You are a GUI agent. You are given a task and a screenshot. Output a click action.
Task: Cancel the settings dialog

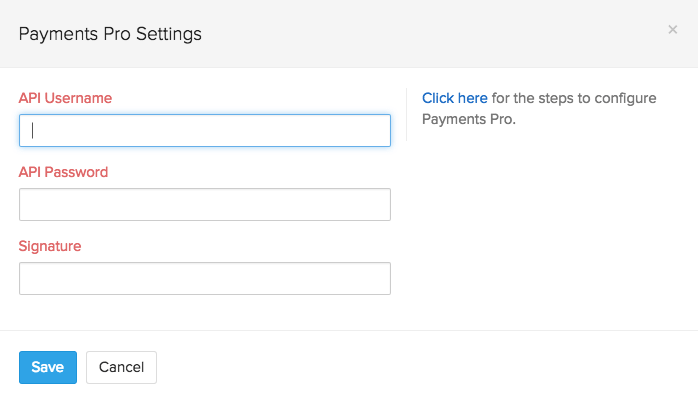121,367
